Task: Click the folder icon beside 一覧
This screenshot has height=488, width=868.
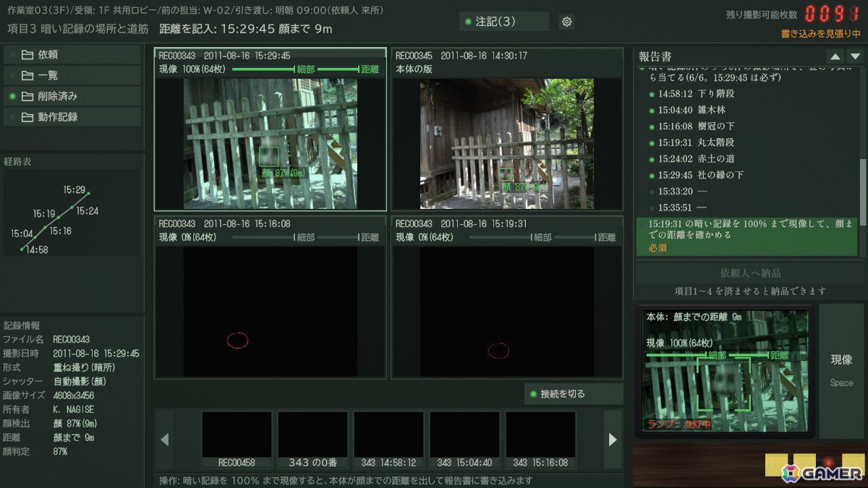Action: coord(27,75)
